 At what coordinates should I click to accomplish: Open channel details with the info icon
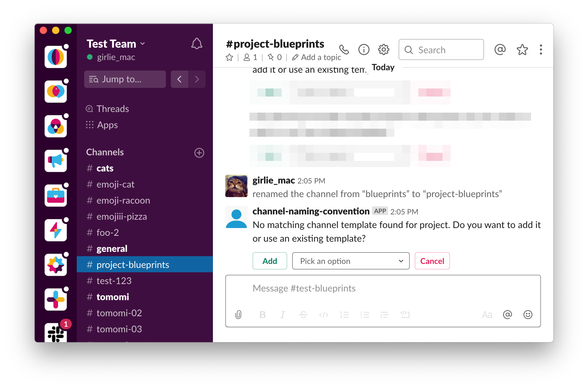tap(364, 50)
